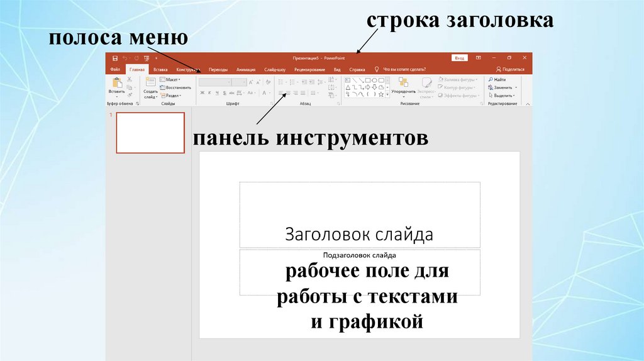Image resolution: width=644 pixels, height=361 pixels.
Task: Select the Left Brace shape
Action: point(367,94)
